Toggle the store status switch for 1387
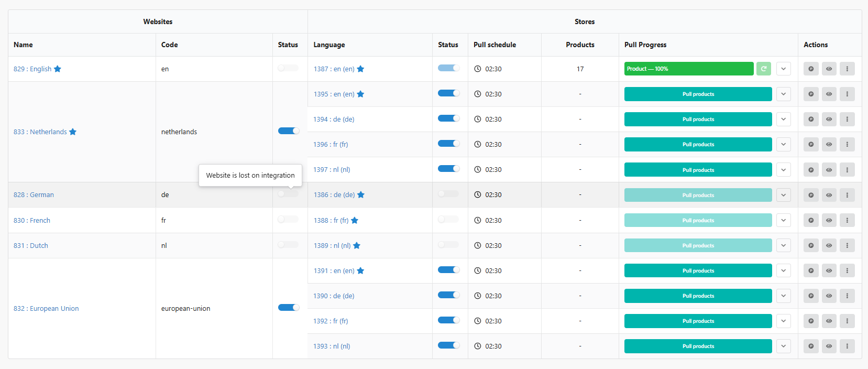Viewport: 868px width, 369px height. point(449,68)
